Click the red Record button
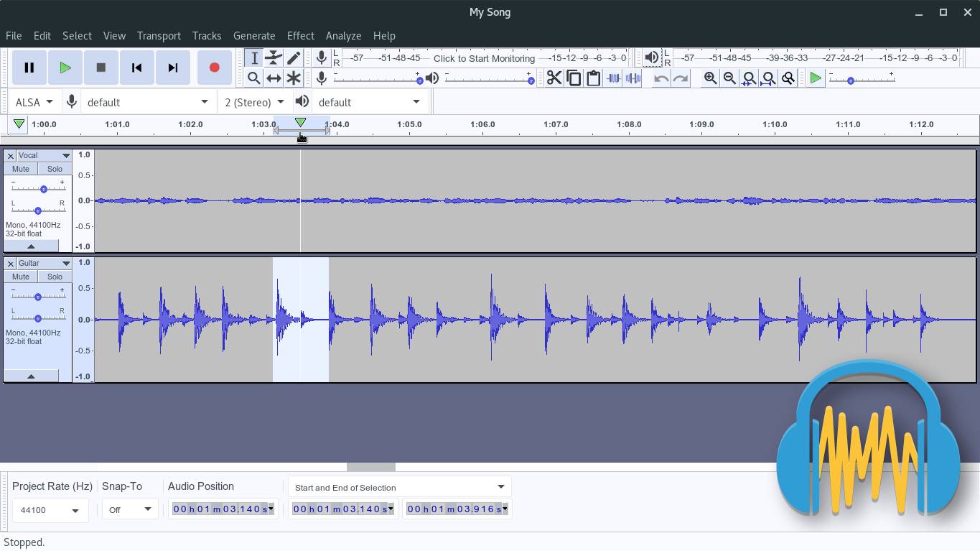 (x=214, y=68)
